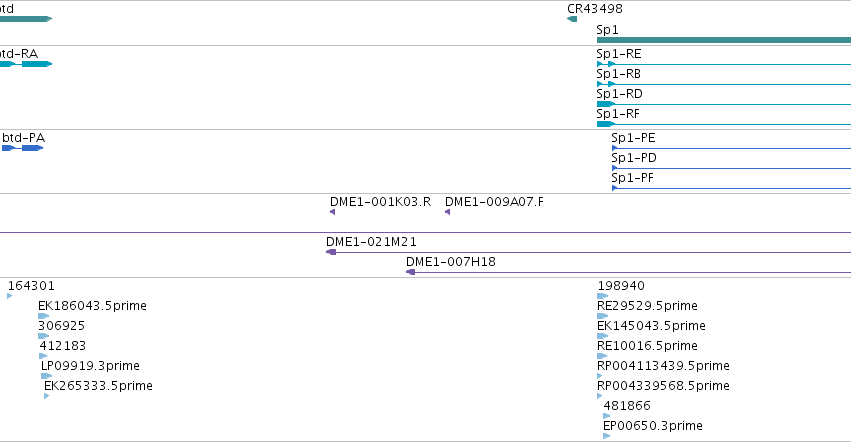Click the EK145043.5prime EST label
The image size is (851, 442).
[x=651, y=326]
